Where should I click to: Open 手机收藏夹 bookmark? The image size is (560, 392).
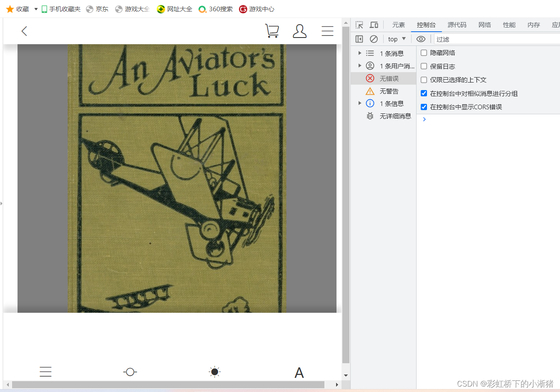61,9
